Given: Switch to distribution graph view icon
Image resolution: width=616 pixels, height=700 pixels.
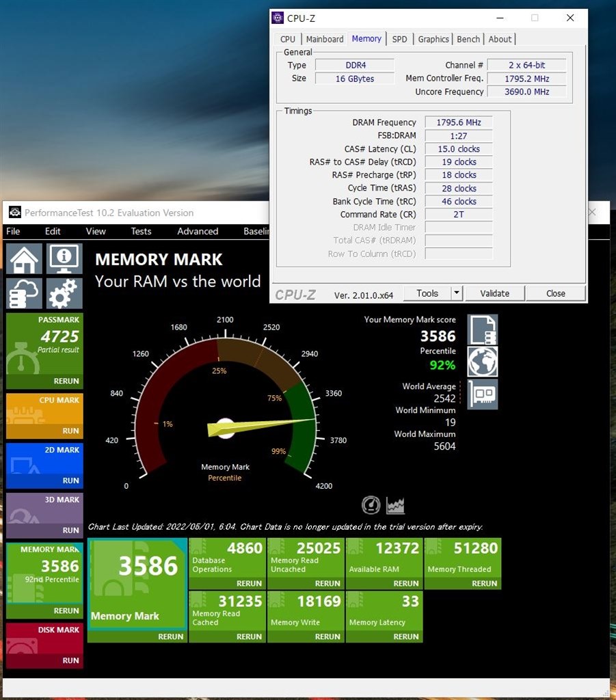Looking at the screenshot, I should click(x=395, y=505).
